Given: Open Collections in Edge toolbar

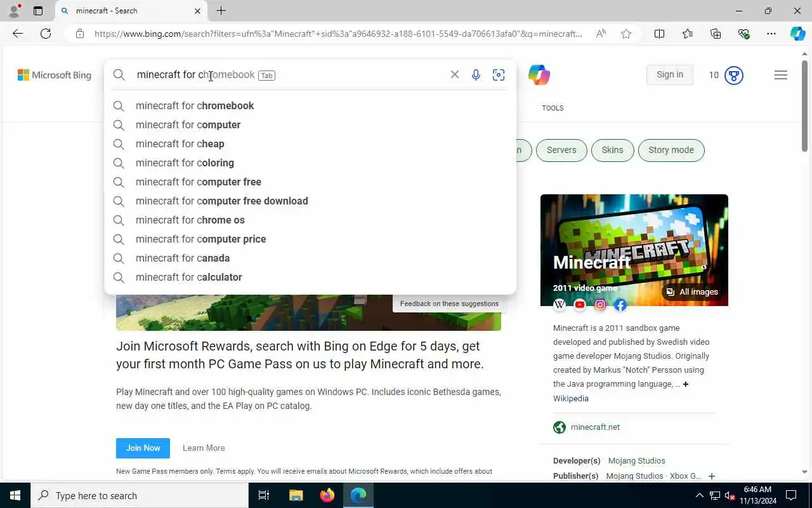Looking at the screenshot, I should pos(716,34).
